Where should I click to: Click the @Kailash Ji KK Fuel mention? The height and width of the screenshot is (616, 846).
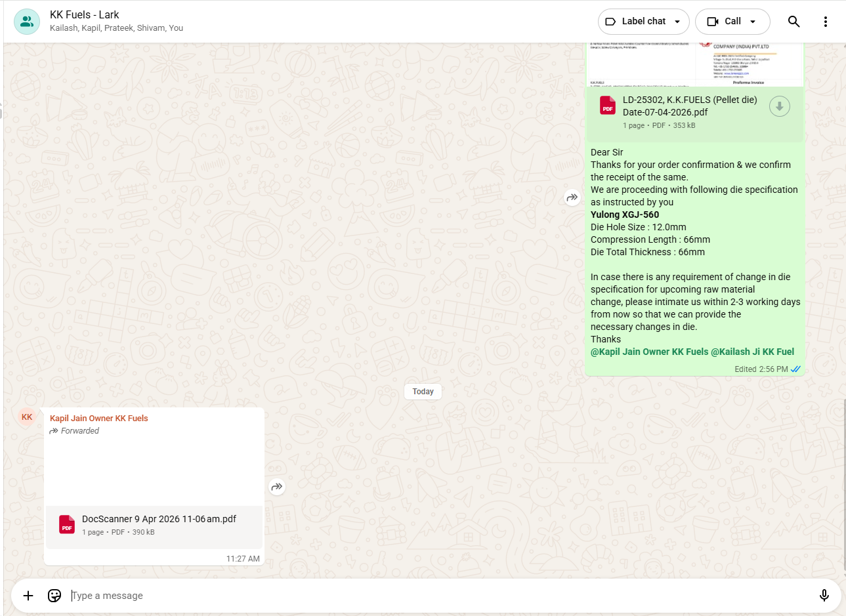(x=753, y=352)
